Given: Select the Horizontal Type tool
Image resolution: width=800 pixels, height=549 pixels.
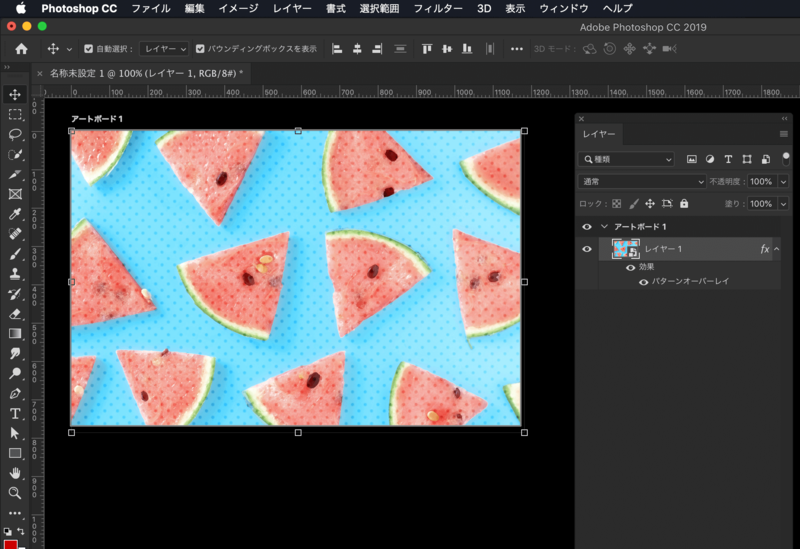Looking at the screenshot, I should point(15,413).
